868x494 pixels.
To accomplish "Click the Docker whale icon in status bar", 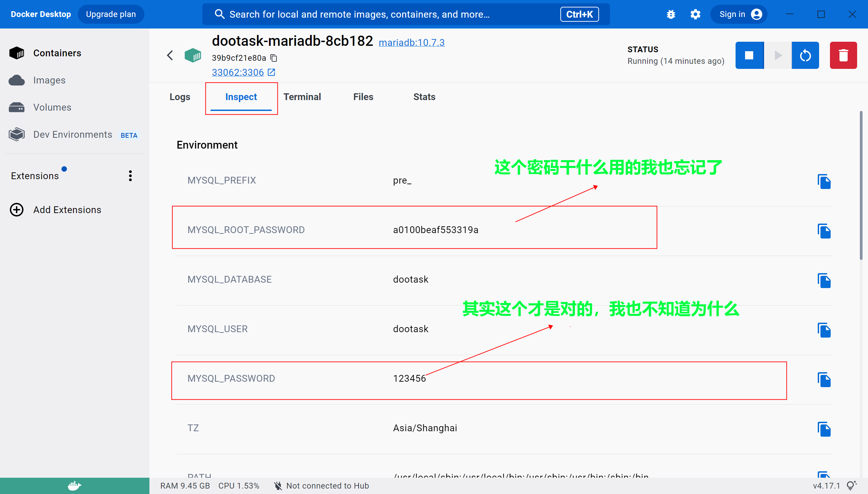I will click(74, 486).
